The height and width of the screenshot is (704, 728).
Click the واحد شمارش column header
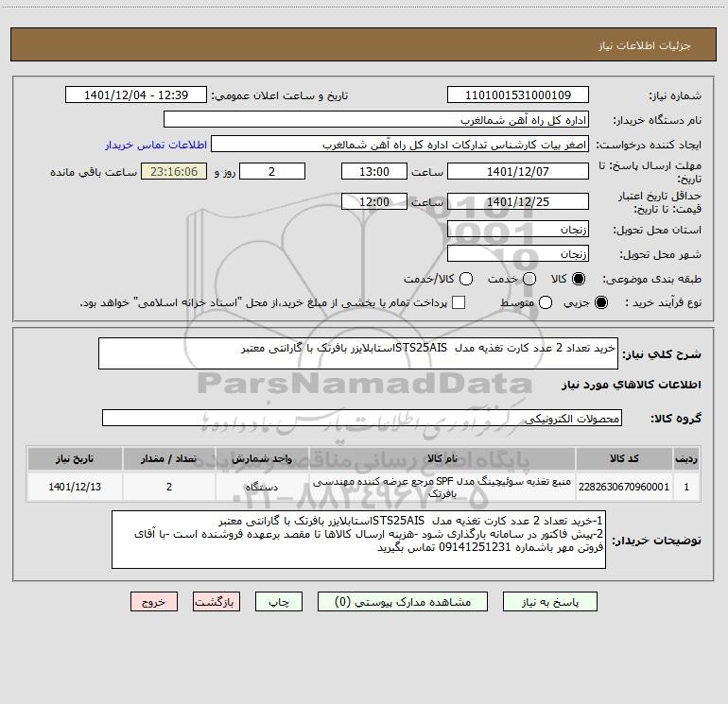262,458
